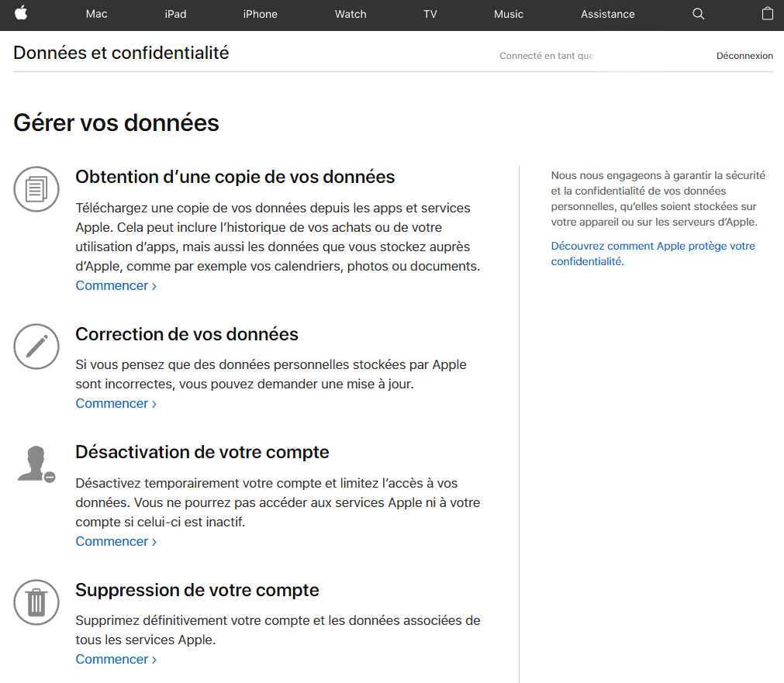Open the TV menu

click(x=430, y=14)
